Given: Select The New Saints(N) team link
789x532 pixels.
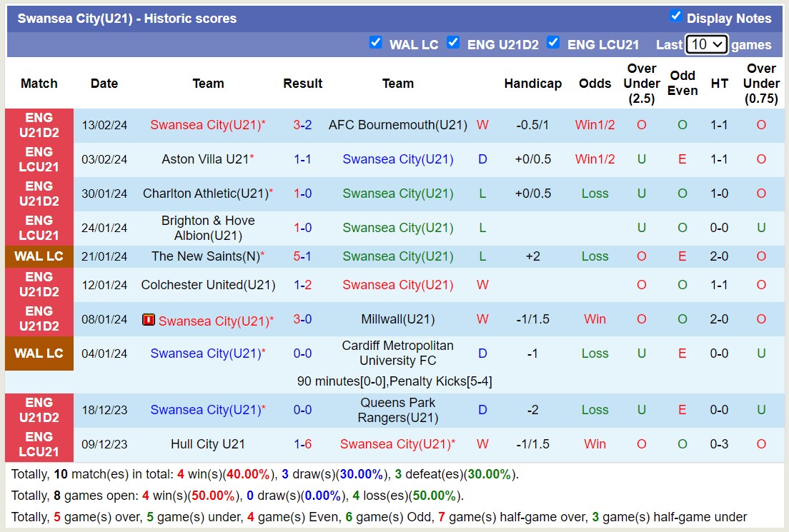Looking at the screenshot, I should pos(204,256).
